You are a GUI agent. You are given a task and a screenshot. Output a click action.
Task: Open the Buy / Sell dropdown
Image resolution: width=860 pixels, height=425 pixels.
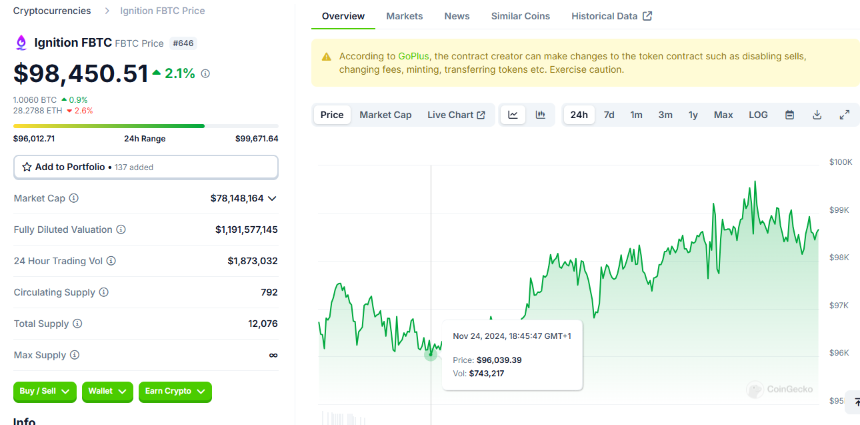(x=44, y=392)
